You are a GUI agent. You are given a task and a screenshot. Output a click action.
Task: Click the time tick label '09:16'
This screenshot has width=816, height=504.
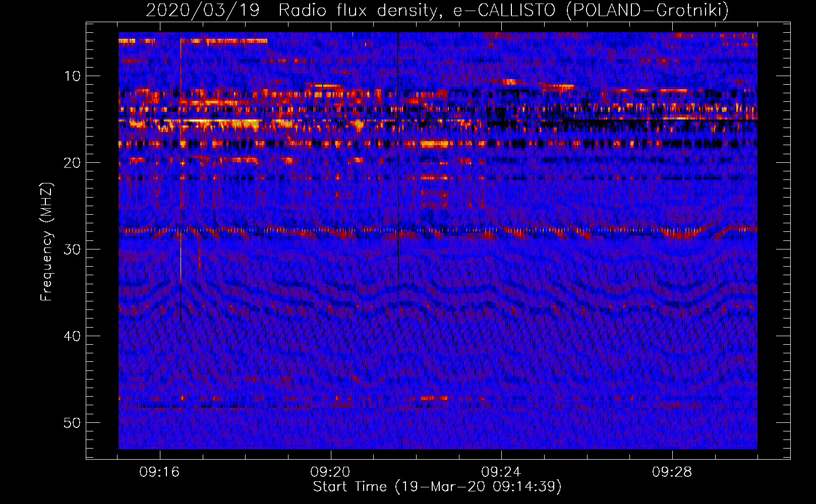[159, 472]
